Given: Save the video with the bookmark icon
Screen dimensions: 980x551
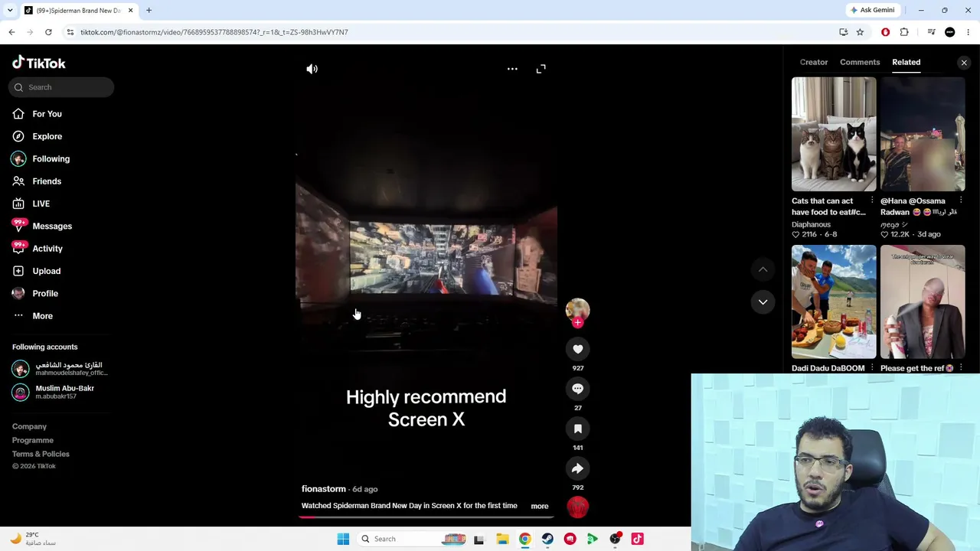Looking at the screenshot, I should [x=578, y=429].
